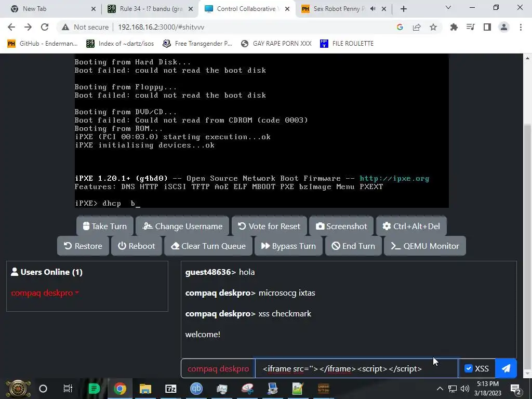The width and height of the screenshot is (532, 399).
Task: Open a new browser tab with plus
Action: [x=403, y=9]
